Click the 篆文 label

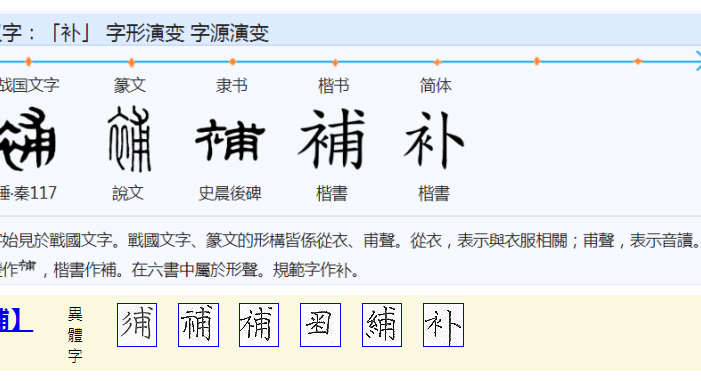(x=130, y=85)
